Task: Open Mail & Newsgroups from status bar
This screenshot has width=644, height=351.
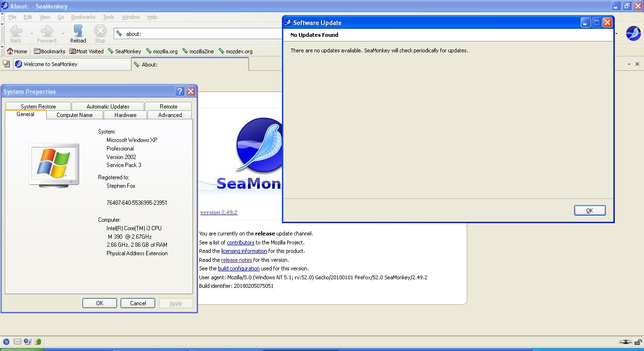Action: (17, 342)
